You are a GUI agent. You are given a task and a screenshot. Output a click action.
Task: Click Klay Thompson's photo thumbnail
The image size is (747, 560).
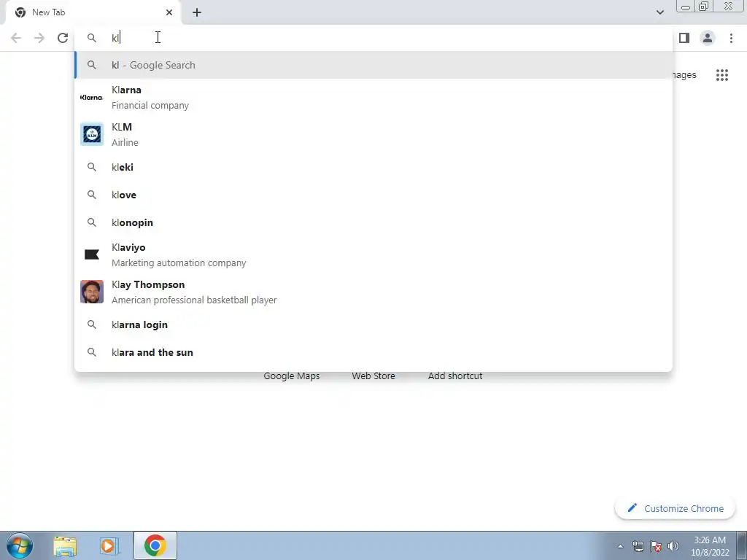91,292
